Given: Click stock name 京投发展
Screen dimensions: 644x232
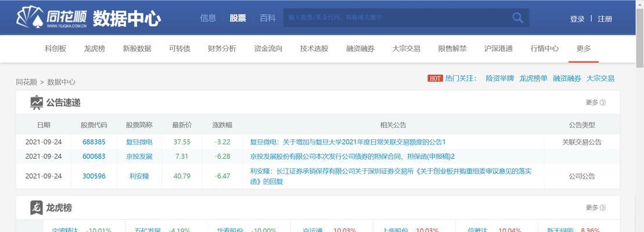Looking at the screenshot, I should click(139, 157).
